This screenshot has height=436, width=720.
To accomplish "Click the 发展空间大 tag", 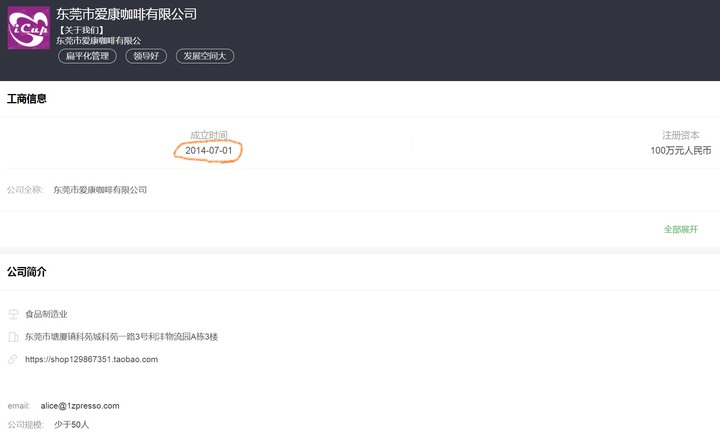I will click(205, 56).
